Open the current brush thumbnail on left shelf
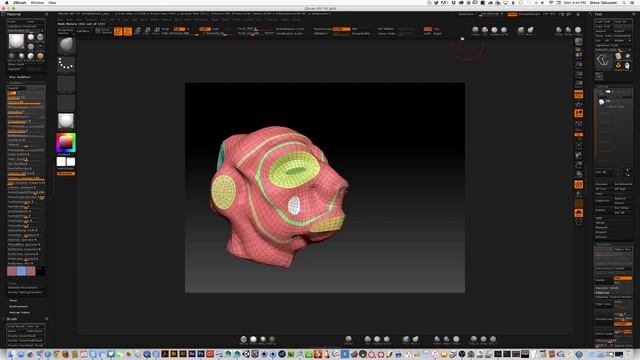640x360 pixels. pyautogui.click(x=66, y=45)
